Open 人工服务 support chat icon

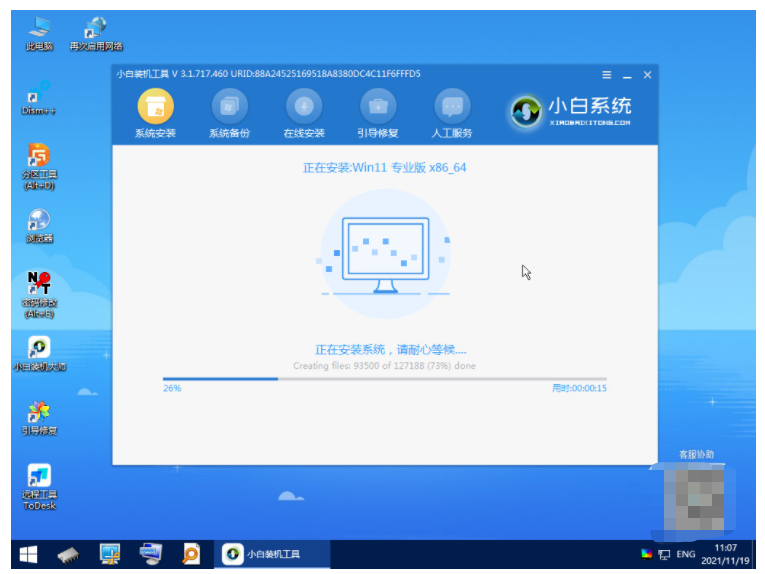[452, 107]
